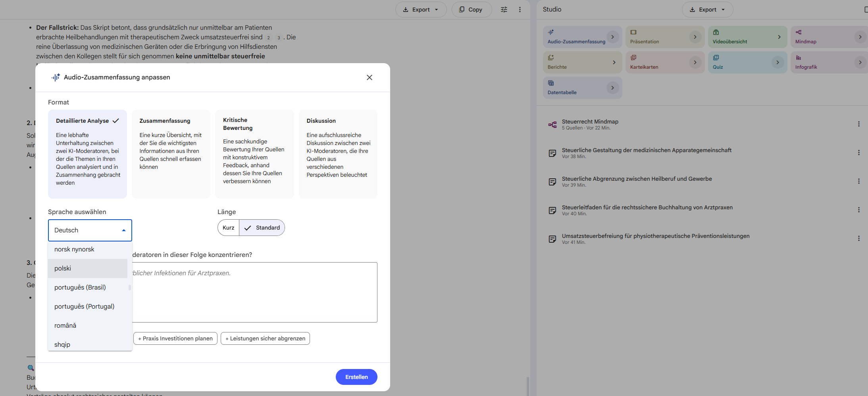Screen dimensions: 868x396
Task: Click the Copy button in chat toolbar
Action: click(x=472, y=10)
